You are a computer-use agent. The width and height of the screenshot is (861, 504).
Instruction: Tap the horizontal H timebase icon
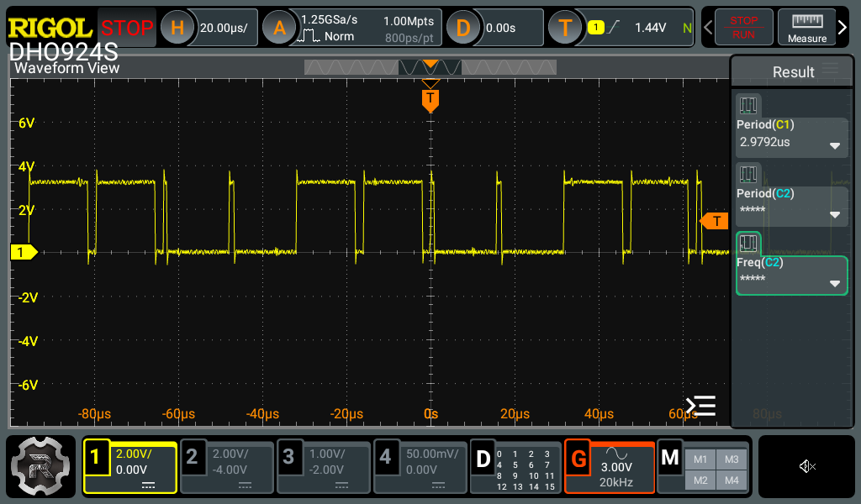(x=177, y=28)
